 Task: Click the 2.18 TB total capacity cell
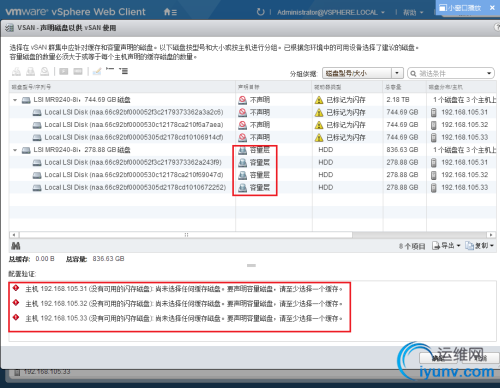click(398, 100)
